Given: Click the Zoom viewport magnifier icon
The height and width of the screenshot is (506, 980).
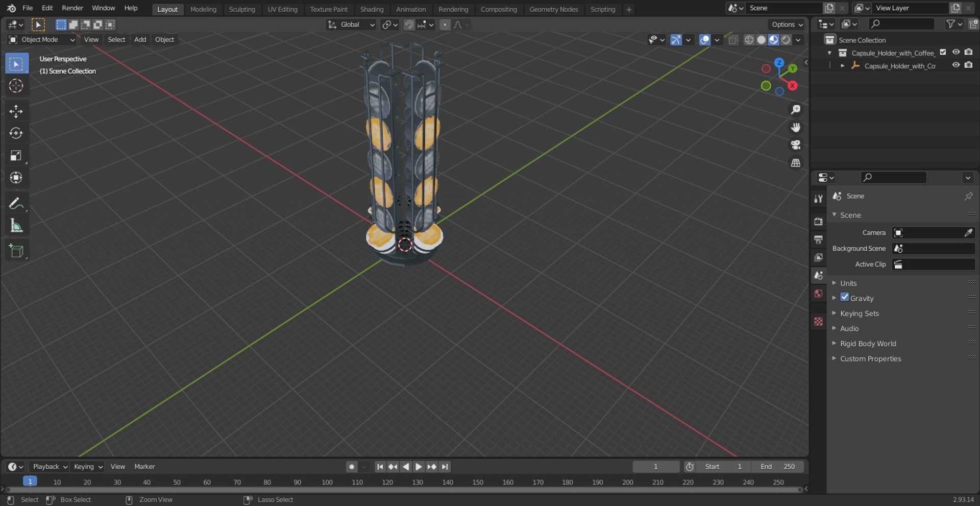Looking at the screenshot, I should click(795, 110).
